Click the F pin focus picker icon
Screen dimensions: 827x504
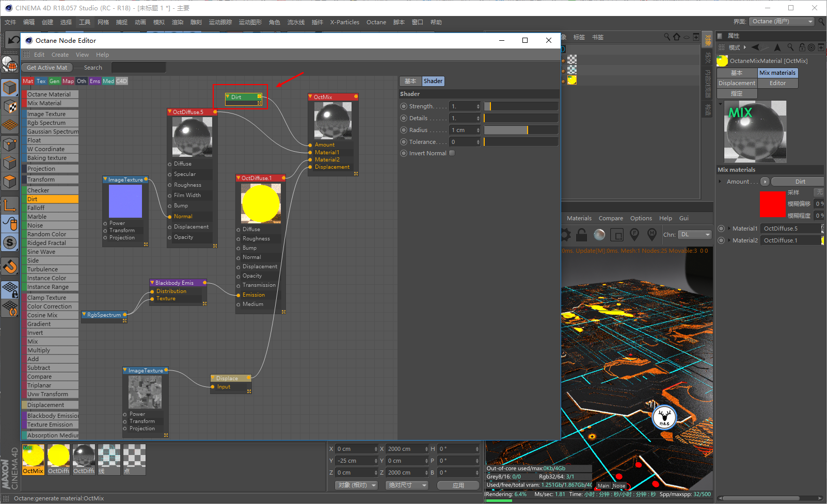click(x=634, y=235)
